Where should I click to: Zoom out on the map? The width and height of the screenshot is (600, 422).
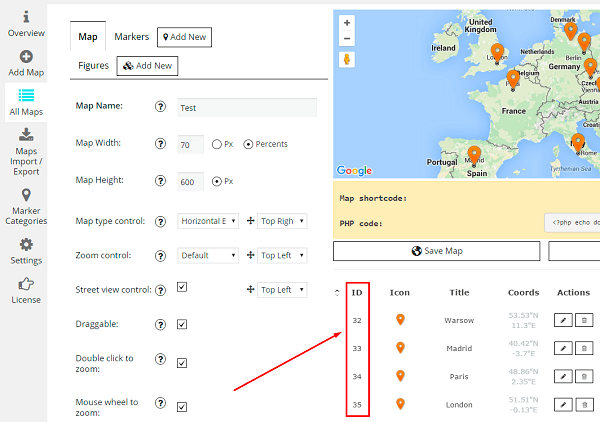347,39
